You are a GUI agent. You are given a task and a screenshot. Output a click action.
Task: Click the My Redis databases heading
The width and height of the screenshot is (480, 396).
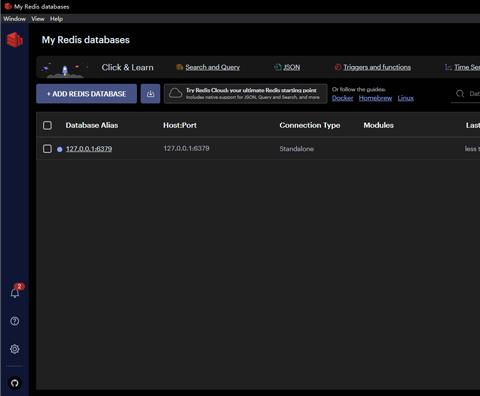pyautogui.click(x=86, y=40)
